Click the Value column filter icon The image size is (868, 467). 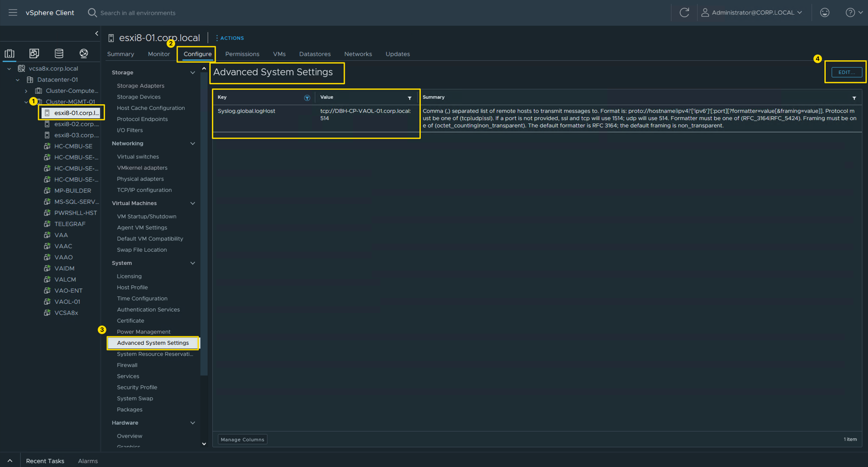pos(409,98)
